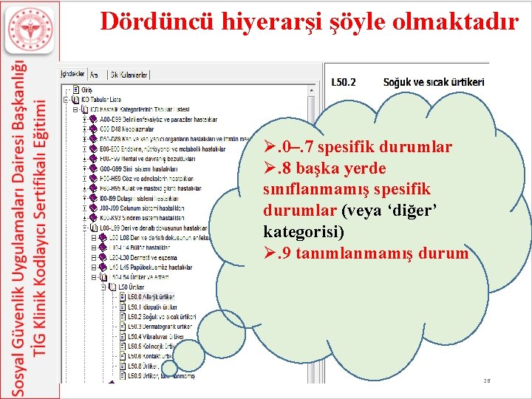Select the label H00-H59 Göz ve adnekslerin hastalıkları

[x=146, y=179]
